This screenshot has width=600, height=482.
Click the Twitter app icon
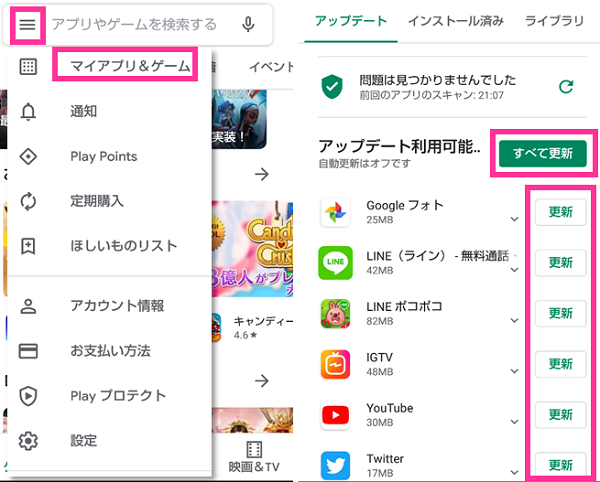[x=335, y=466]
